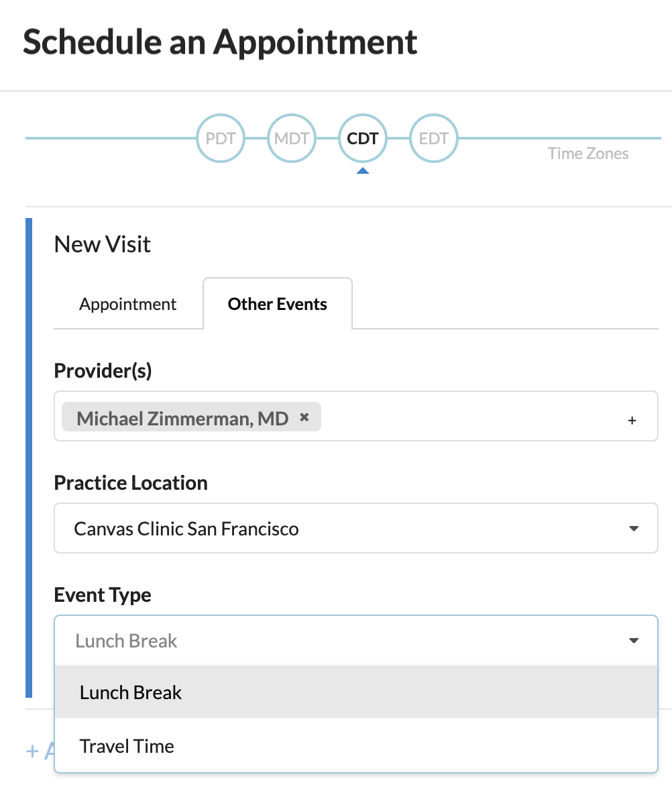Image resolution: width=672 pixels, height=785 pixels.
Task: Expand Practice Location using its dropdown arrow
Action: 633,529
